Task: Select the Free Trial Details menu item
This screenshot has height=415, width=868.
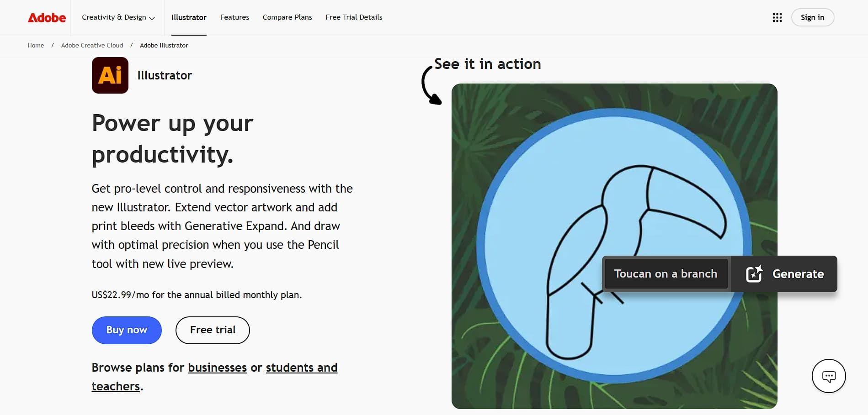Action: (353, 17)
